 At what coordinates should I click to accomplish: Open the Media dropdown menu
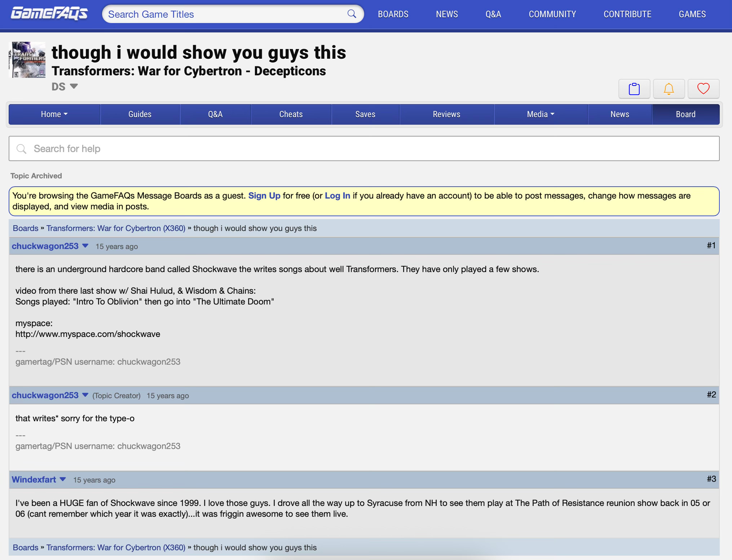[x=540, y=114]
